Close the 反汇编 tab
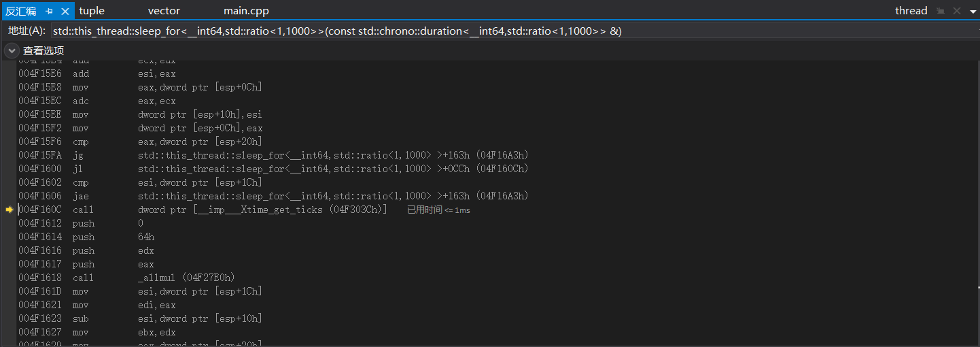 click(65, 11)
